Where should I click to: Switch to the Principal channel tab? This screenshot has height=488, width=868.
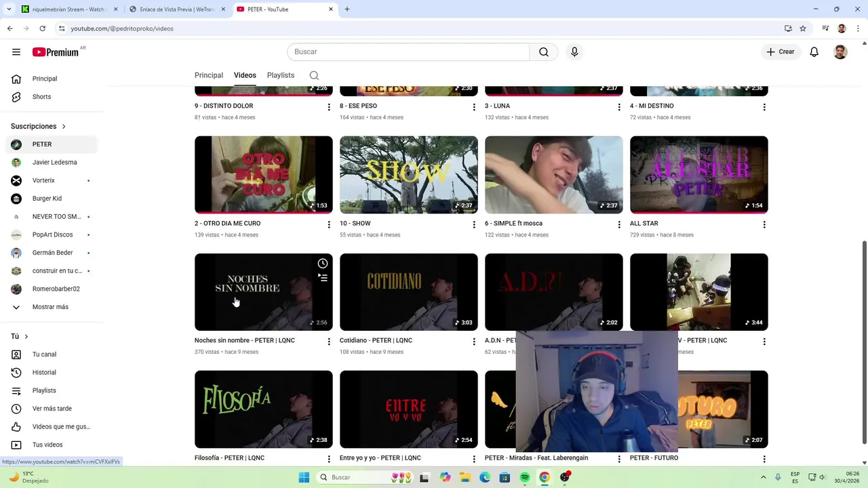click(209, 75)
